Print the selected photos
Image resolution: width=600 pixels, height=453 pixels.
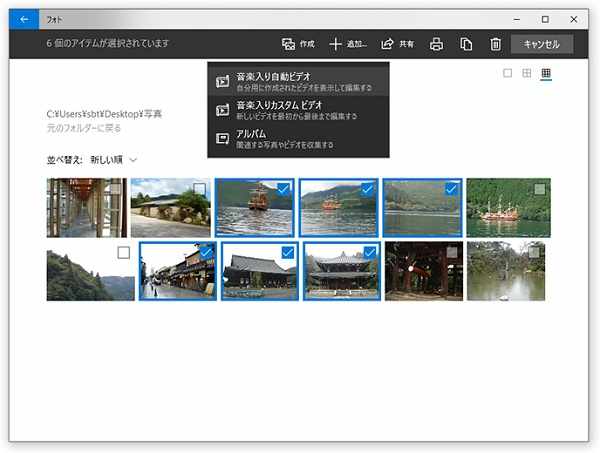coord(436,44)
